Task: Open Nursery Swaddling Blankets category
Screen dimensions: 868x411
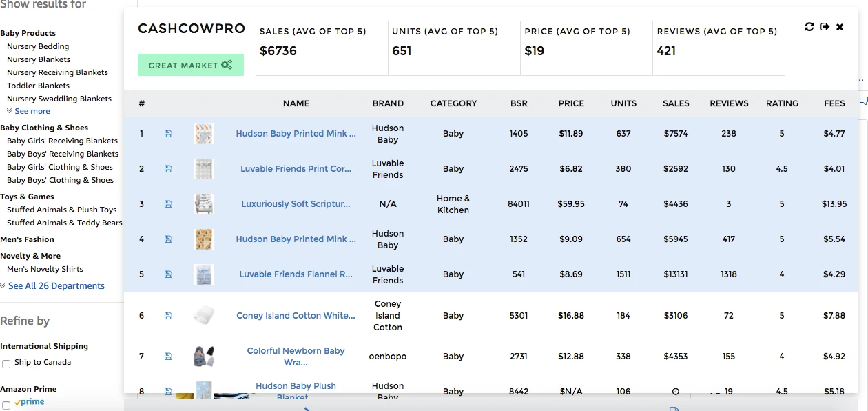Action: tap(59, 99)
